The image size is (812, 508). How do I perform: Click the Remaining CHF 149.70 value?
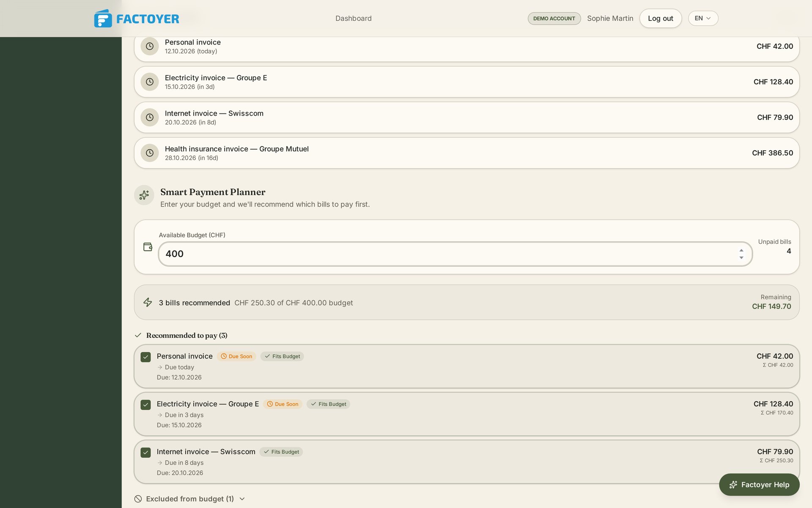771,306
